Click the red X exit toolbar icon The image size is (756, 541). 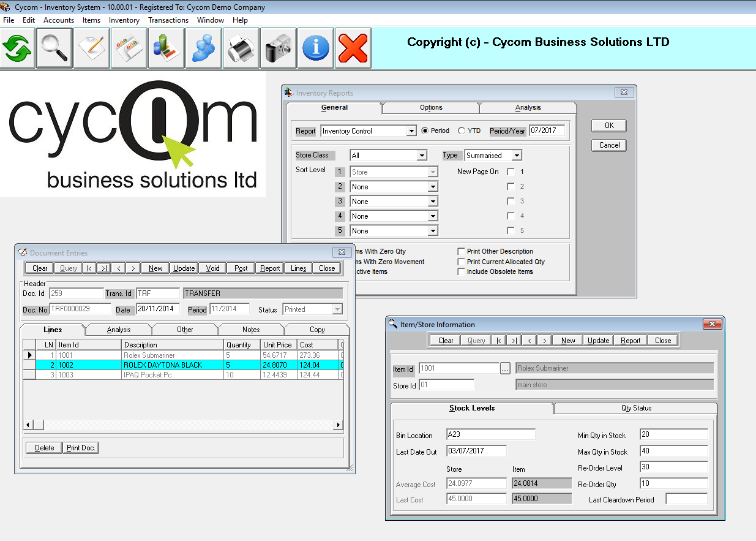click(353, 48)
